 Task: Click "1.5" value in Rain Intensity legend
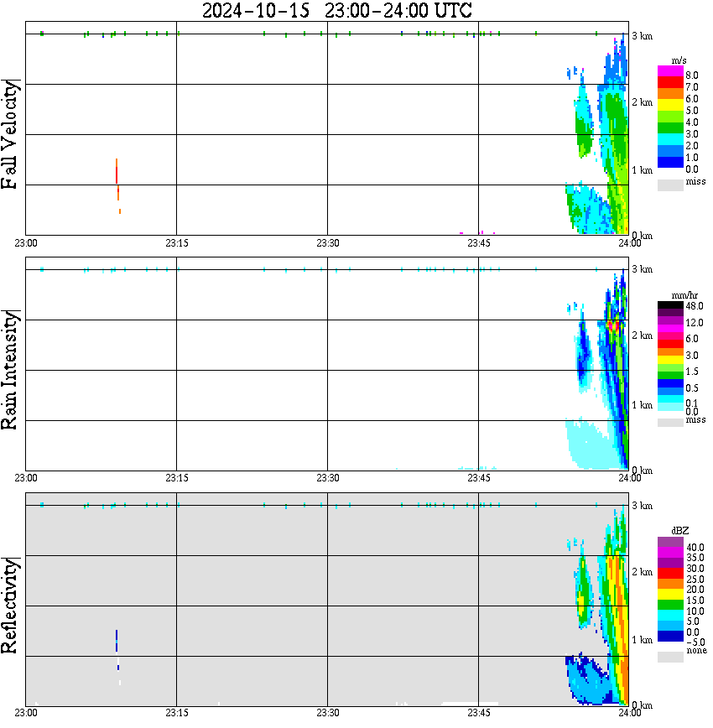pos(692,371)
